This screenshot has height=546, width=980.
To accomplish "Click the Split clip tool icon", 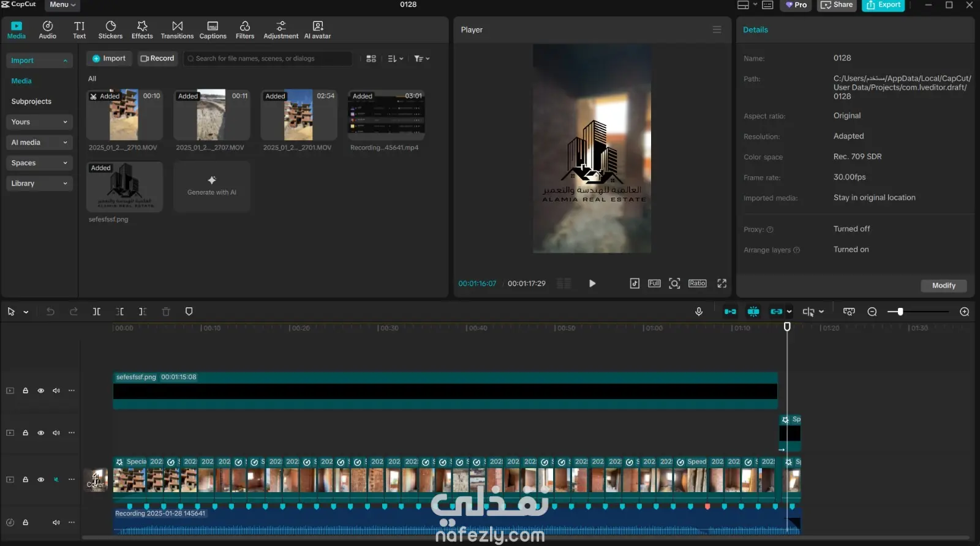I will pyautogui.click(x=97, y=312).
